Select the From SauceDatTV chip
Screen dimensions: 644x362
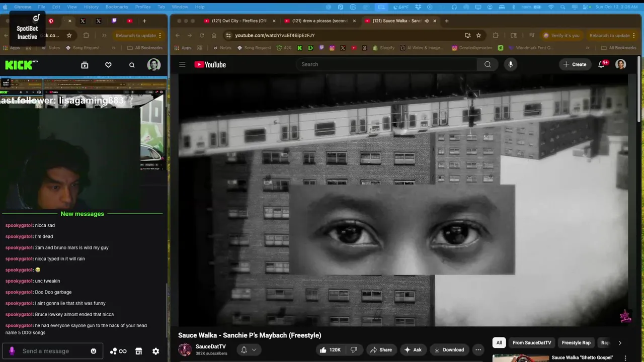(532, 343)
